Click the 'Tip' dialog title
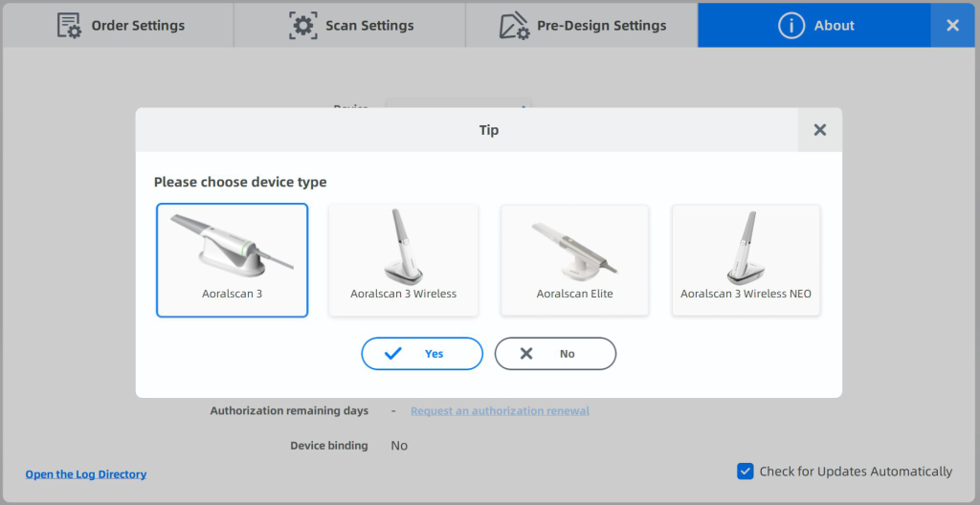 (489, 130)
